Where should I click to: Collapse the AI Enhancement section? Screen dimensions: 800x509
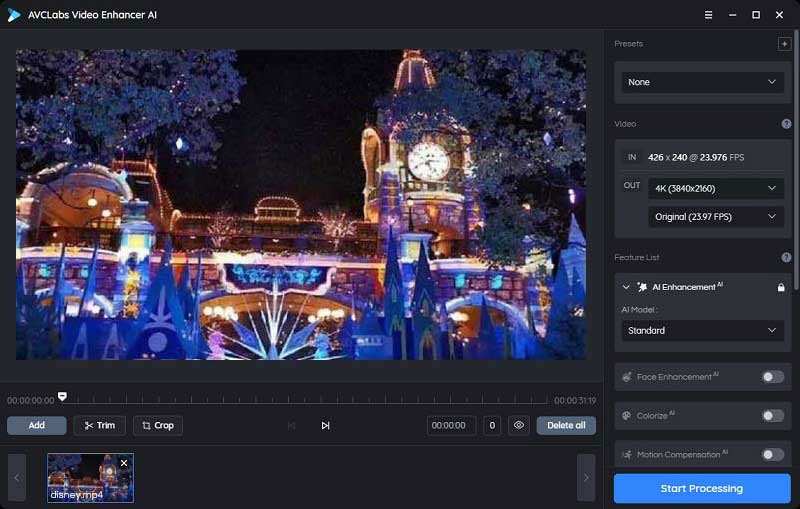tap(626, 287)
